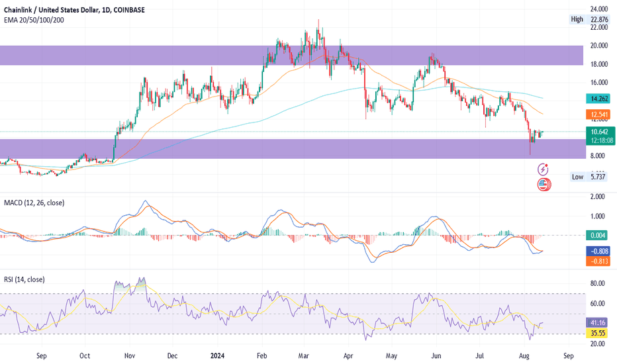Image resolution: width=617 pixels, height=364 pixels.
Task: Click the Low price label tag
Action: tap(577, 177)
